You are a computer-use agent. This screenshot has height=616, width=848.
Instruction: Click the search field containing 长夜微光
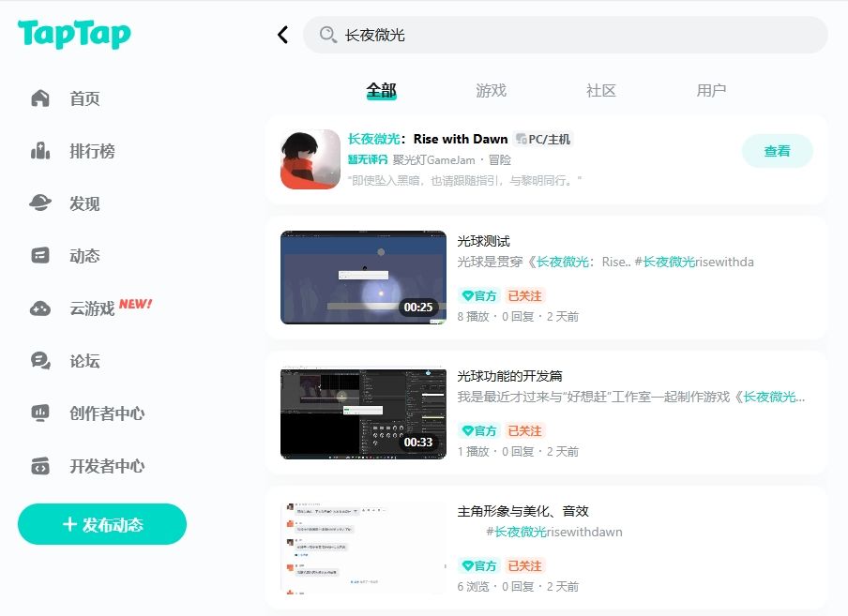565,35
